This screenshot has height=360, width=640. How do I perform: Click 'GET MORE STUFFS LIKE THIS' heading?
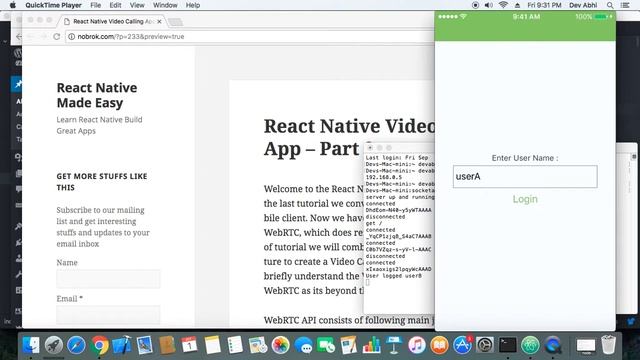pos(102,182)
